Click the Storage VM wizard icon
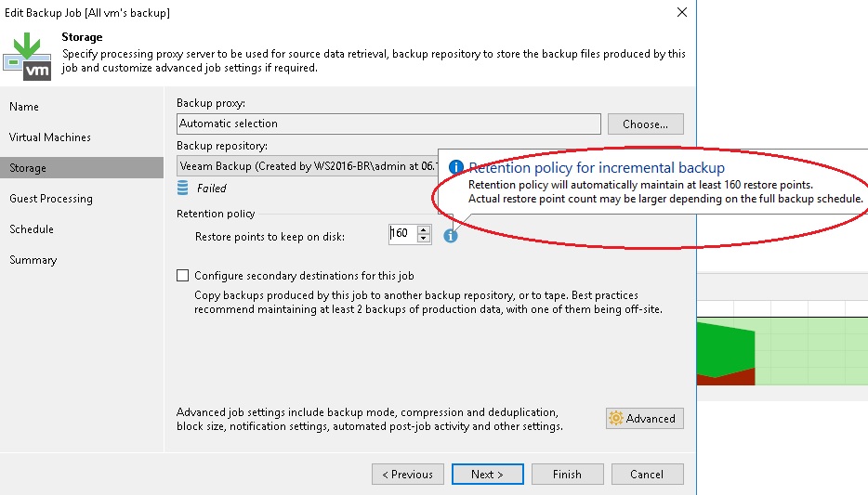Image resolution: width=868 pixels, height=495 pixels. (27, 57)
